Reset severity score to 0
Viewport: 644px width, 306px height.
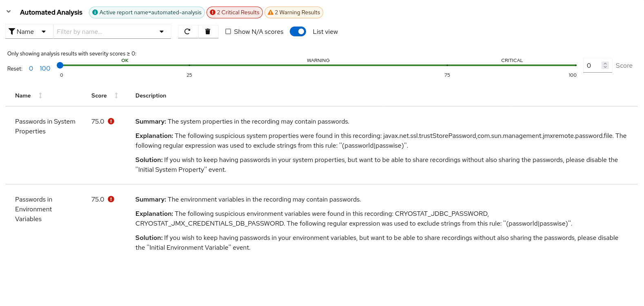click(31, 69)
